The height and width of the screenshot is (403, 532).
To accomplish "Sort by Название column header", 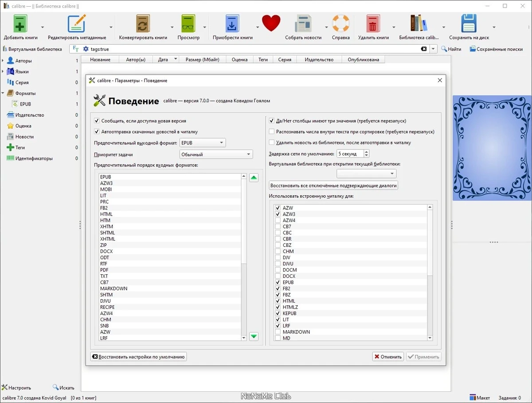I will [x=100, y=59].
